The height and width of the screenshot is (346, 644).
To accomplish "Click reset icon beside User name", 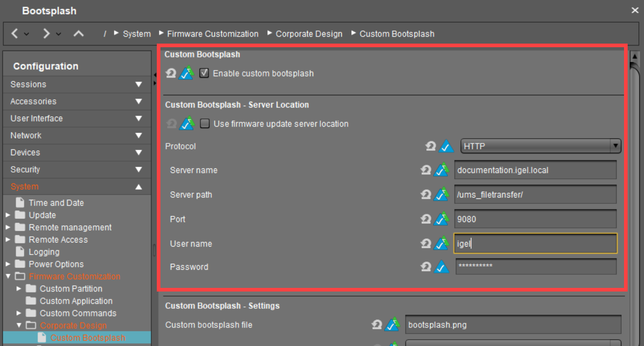I will click(426, 243).
